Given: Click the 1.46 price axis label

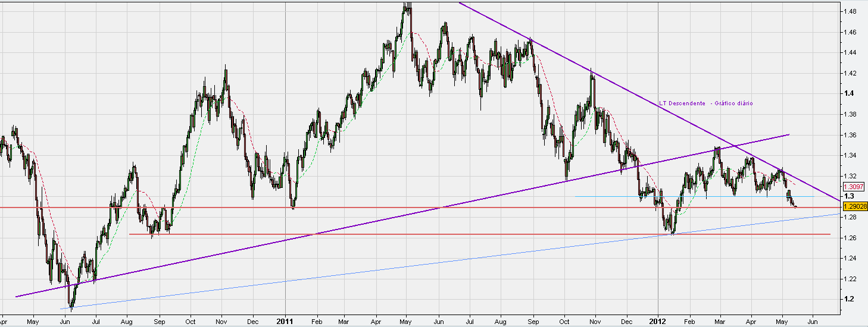Looking at the screenshot, I should [x=850, y=32].
